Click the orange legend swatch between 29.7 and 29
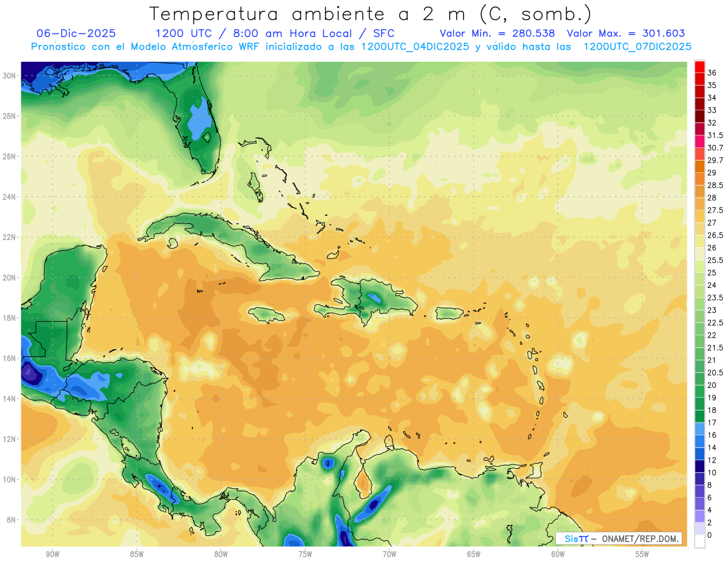The width and height of the screenshot is (728, 562). pyautogui.click(x=699, y=166)
